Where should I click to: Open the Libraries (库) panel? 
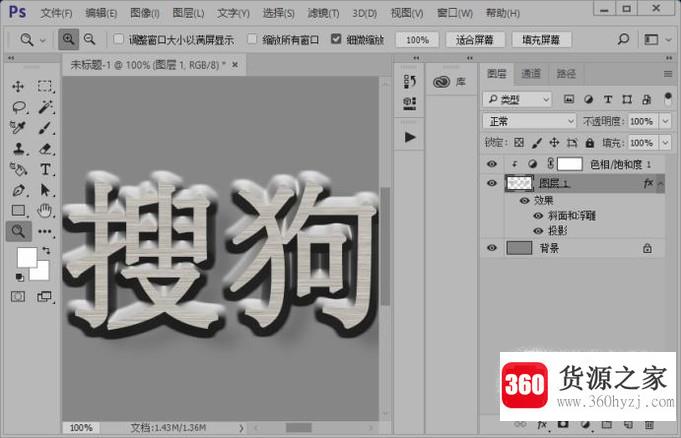pos(450,82)
